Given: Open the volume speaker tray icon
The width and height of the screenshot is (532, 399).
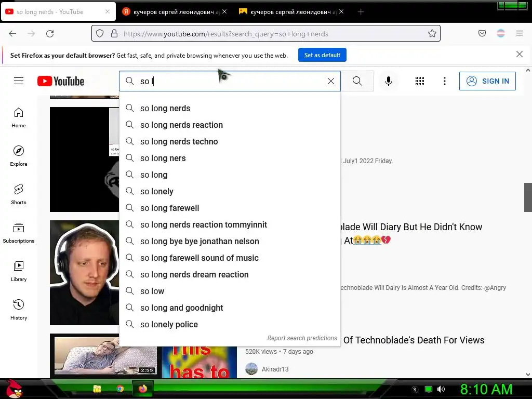Looking at the screenshot, I should pos(441,389).
